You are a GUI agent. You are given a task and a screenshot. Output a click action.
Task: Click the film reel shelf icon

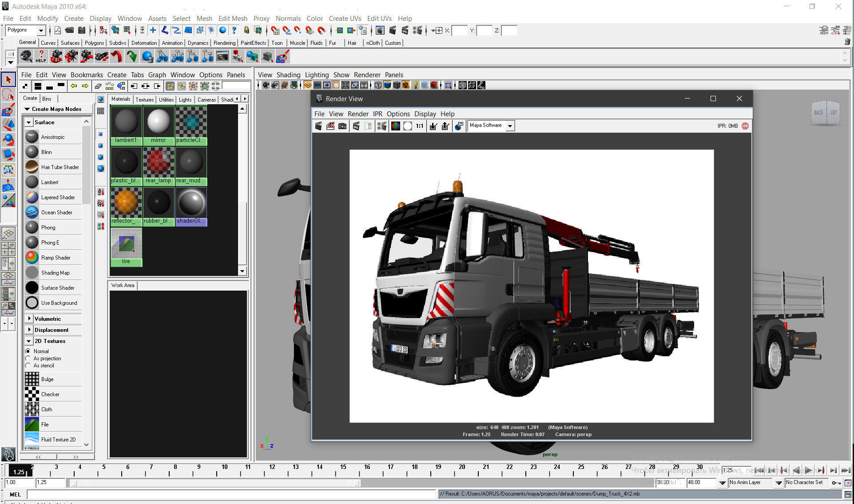click(x=26, y=56)
